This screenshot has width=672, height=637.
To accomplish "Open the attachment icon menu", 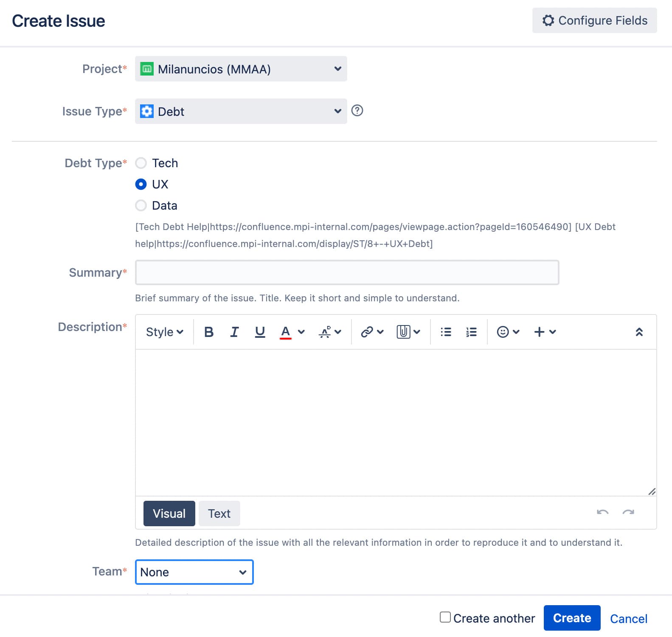I will (x=408, y=332).
